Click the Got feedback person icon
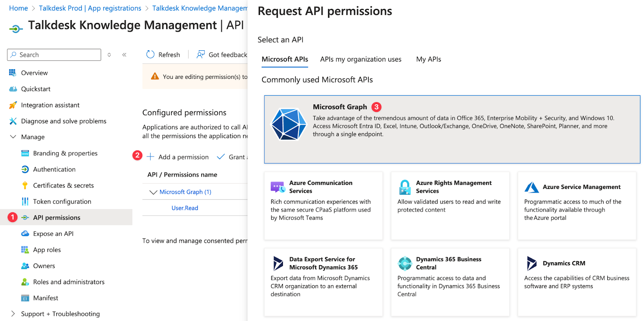This screenshot has height=321, width=644. pos(200,54)
